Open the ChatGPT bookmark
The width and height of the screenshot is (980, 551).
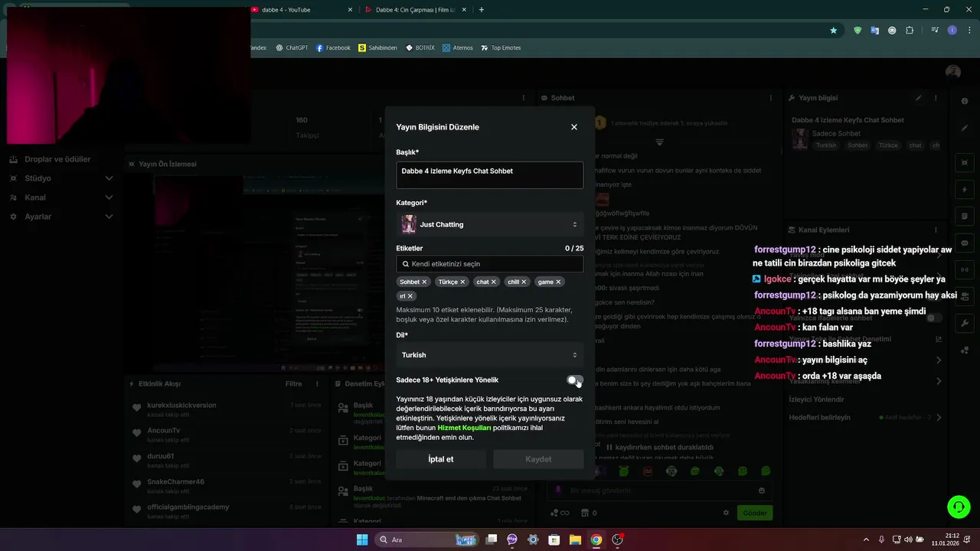[x=292, y=47]
